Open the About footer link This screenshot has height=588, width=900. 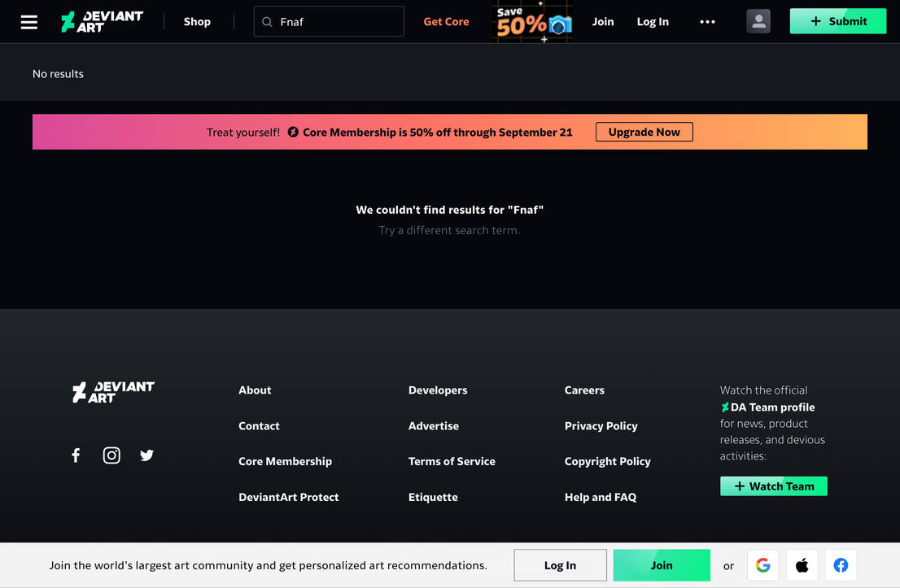point(255,390)
